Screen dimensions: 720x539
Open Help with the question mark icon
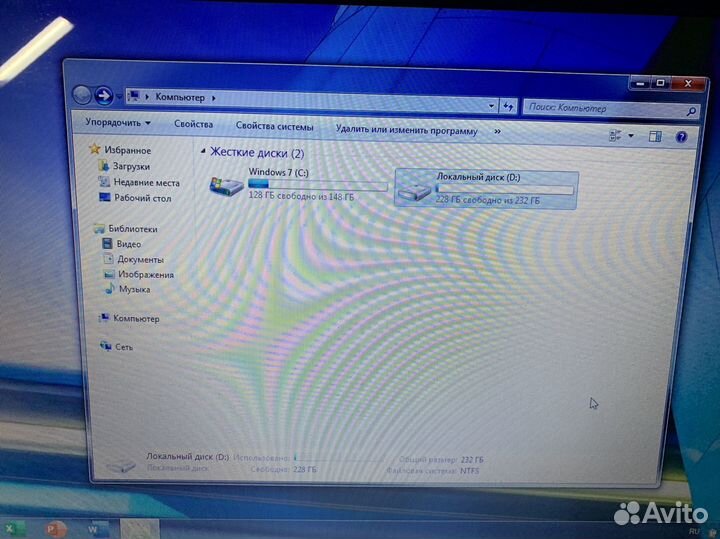point(682,137)
